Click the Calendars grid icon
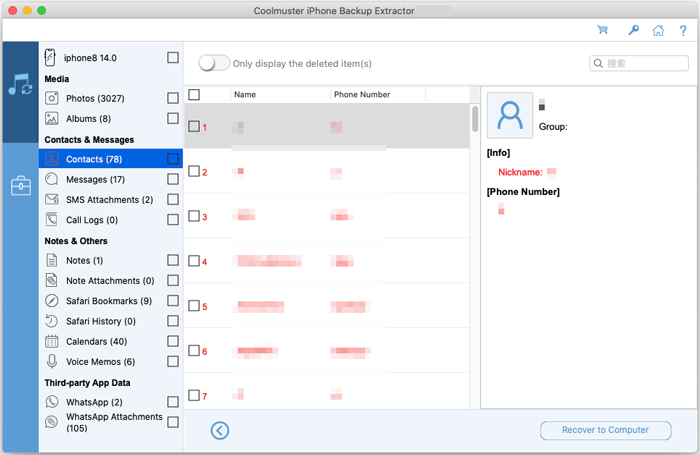Screen dimensions: 700x455 click(x=52, y=341)
